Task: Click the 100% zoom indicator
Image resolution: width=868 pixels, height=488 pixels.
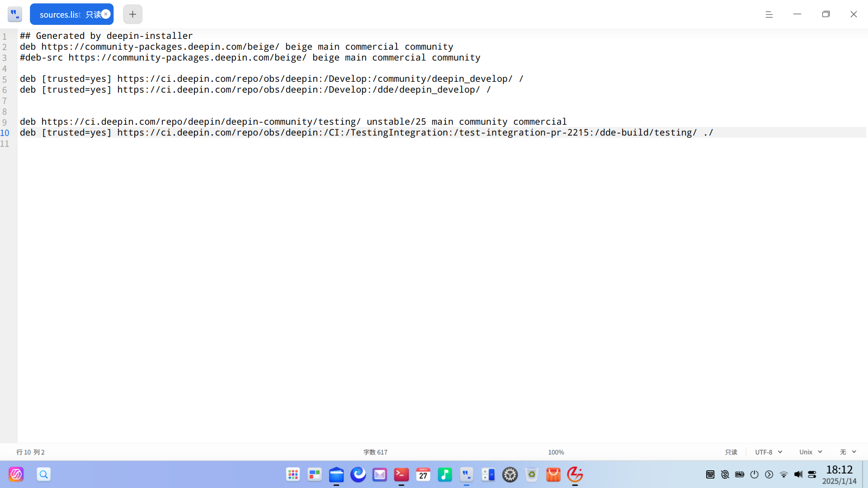Action: click(x=556, y=452)
